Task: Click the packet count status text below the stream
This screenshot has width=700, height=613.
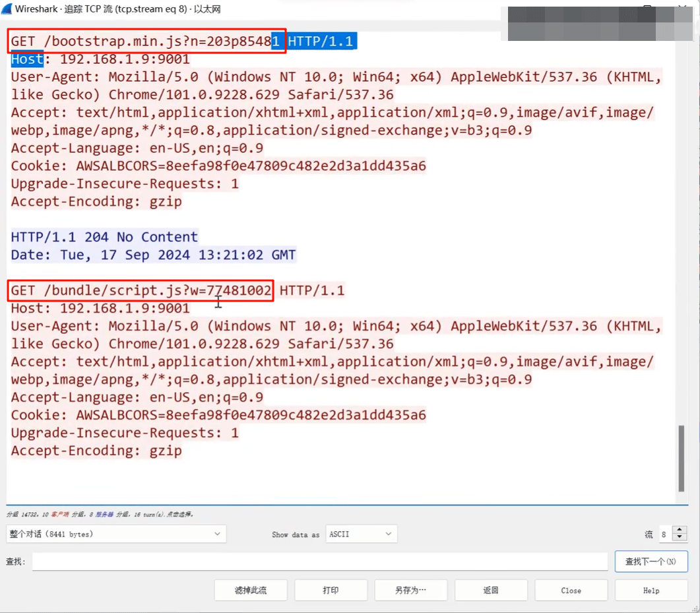Action: (x=100, y=514)
